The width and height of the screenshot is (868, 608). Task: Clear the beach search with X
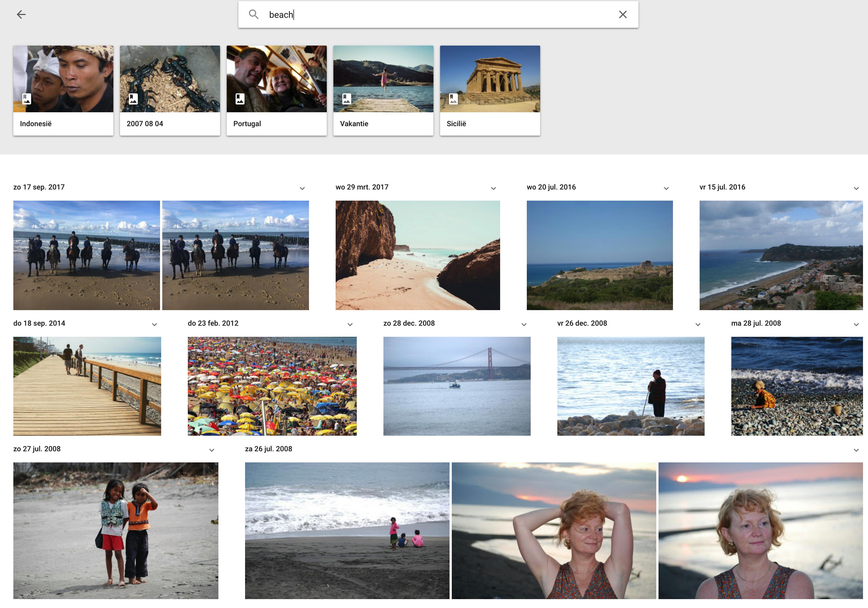623,14
